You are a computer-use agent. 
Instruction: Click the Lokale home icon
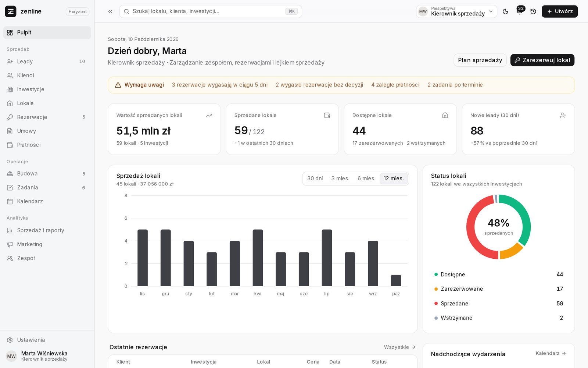10,103
